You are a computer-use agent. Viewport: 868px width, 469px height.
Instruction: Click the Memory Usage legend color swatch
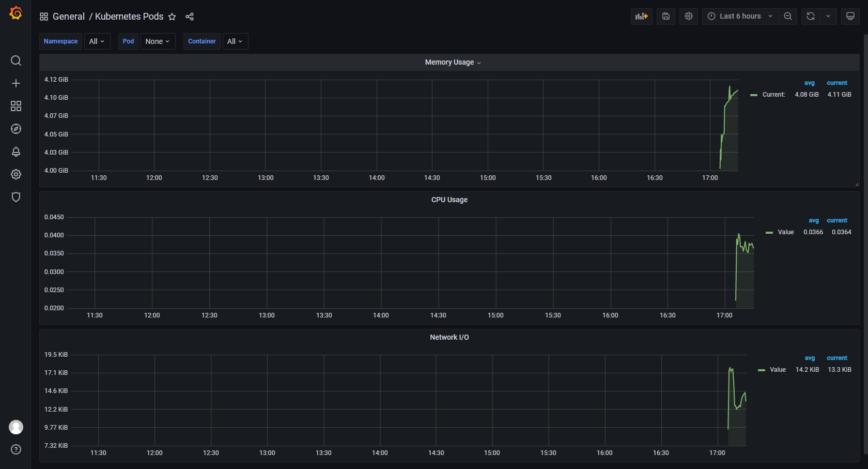(754, 95)
